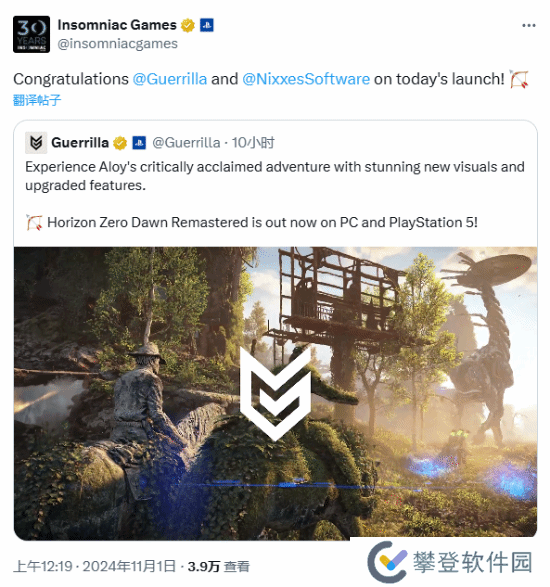Open the @insomniacgames handle

point(118,43)
